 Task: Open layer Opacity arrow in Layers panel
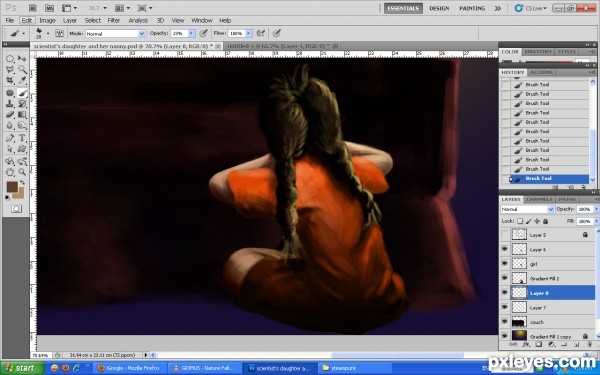[x=596, y=209]
